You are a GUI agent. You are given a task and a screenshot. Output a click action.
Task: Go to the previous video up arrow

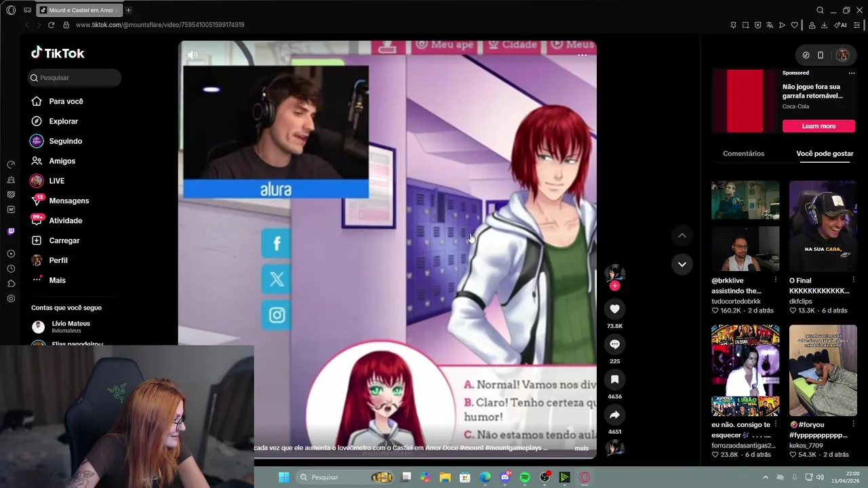[x=682, y=235]
